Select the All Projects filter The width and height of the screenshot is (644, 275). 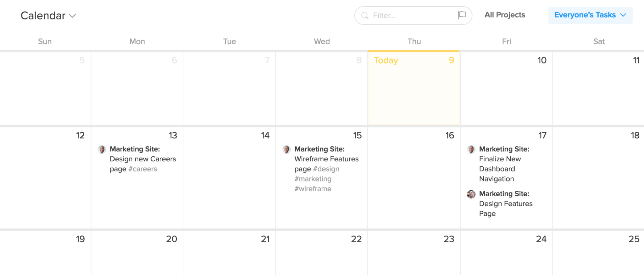[x=505, y=15]
